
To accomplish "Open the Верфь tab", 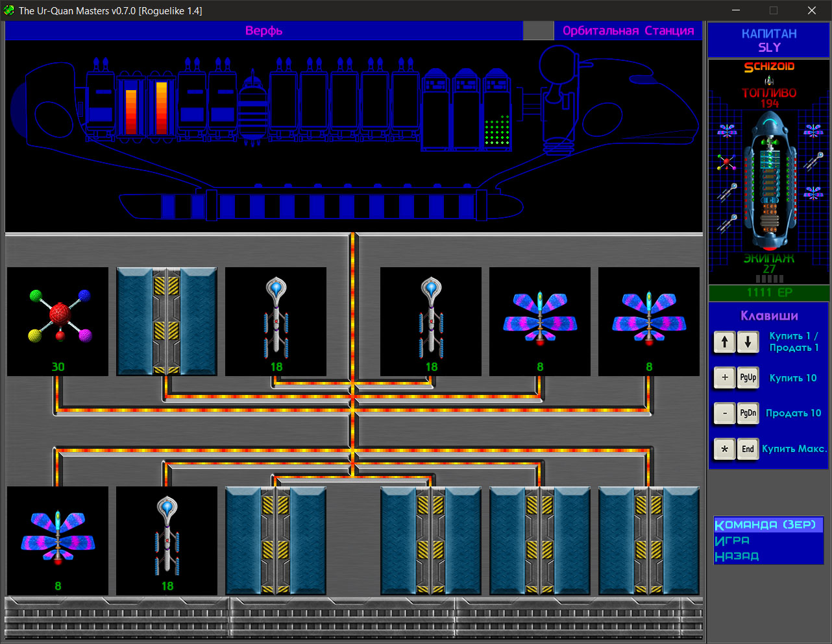I will pos(263,30).
